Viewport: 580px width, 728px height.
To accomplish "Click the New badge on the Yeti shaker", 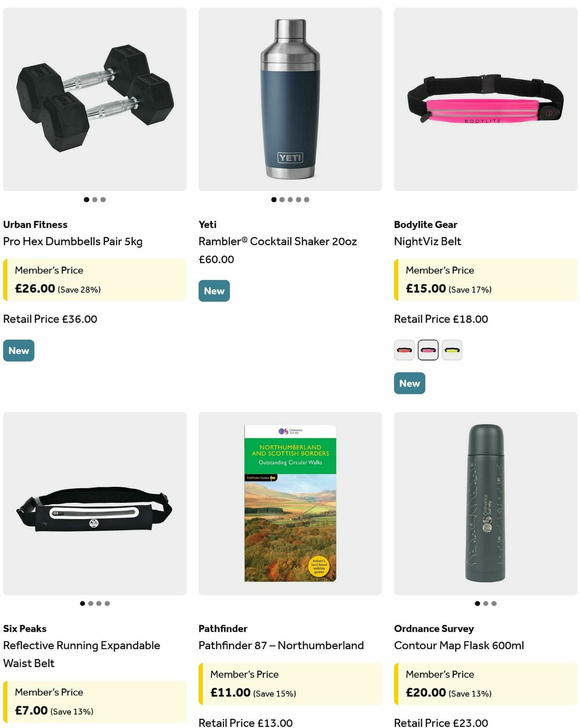I will tap(214, 291).
